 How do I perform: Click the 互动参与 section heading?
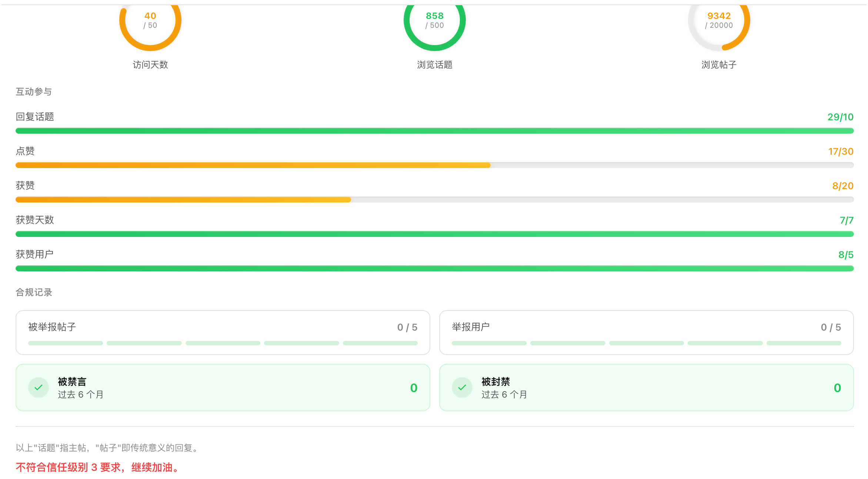coord(34,91)
